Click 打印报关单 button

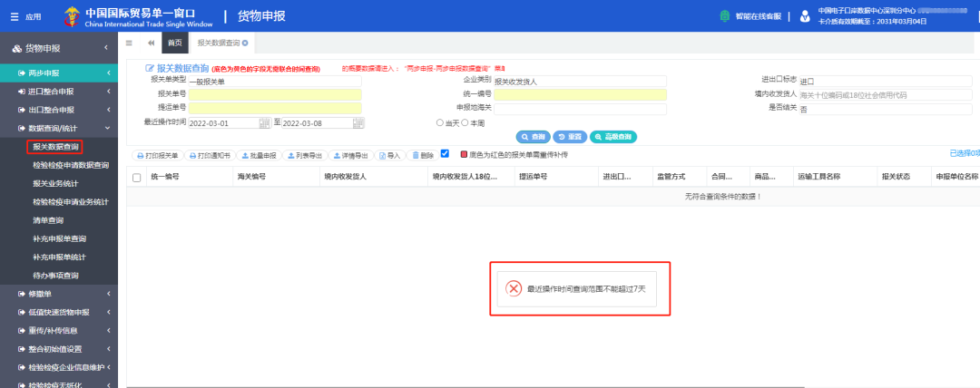[158, 155]
